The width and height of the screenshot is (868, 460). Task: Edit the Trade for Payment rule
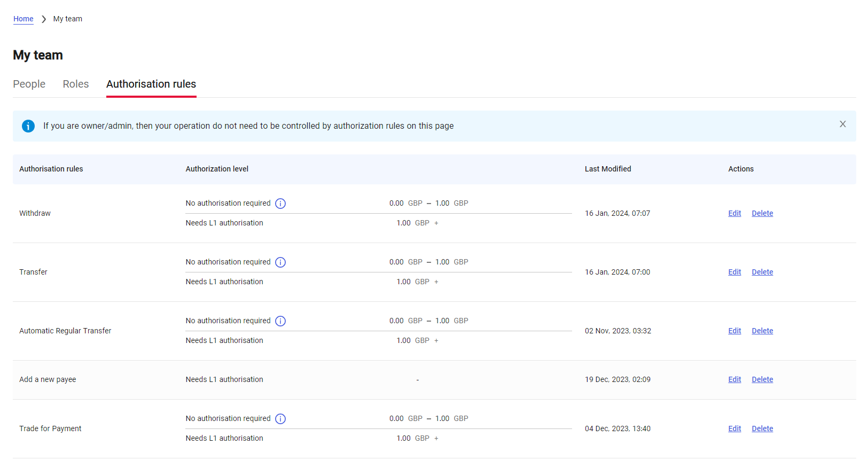734,428
